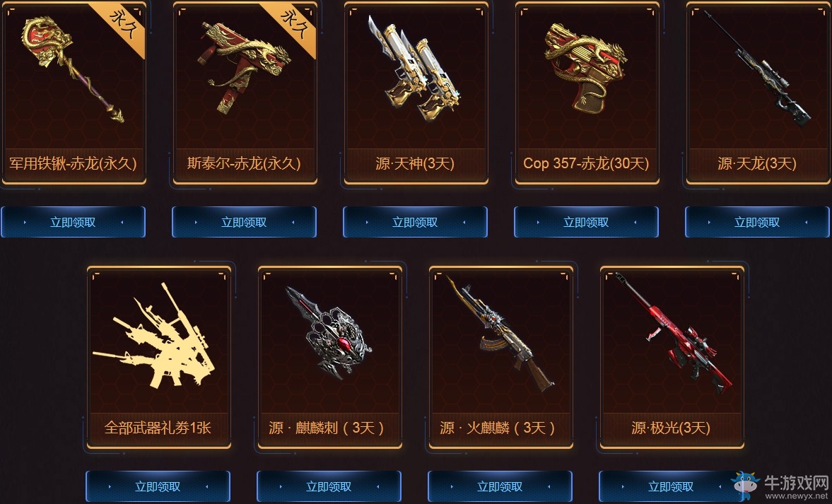832x504 pixels.
Task: Click 立即领取 under 源·天神(3天)
Action: pos(415,222)
